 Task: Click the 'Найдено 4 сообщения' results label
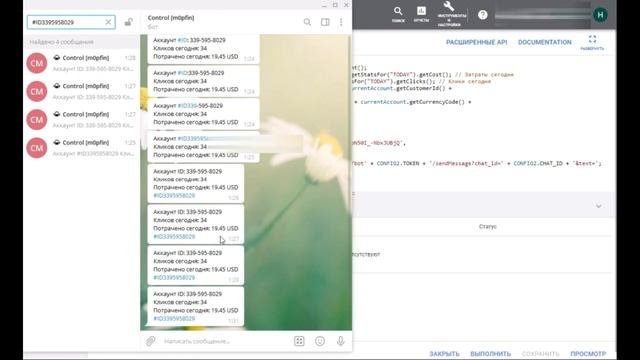(61, 42)
